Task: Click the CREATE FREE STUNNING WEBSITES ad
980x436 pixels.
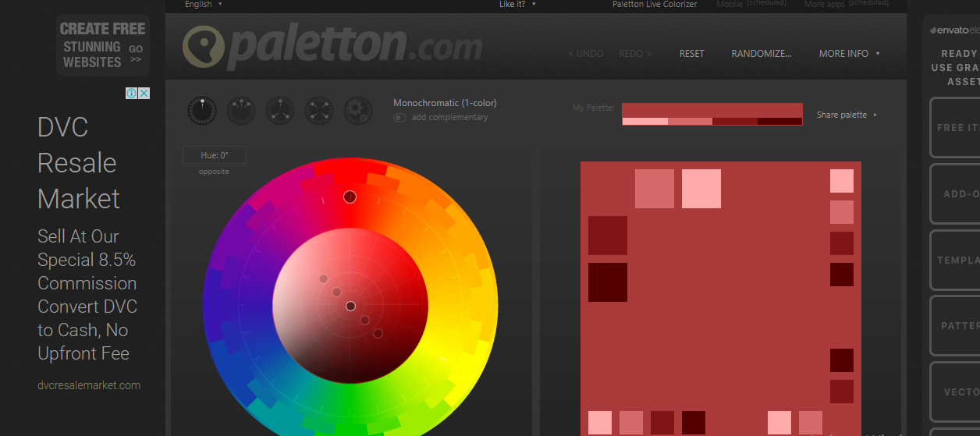Action: pos(103,45)
